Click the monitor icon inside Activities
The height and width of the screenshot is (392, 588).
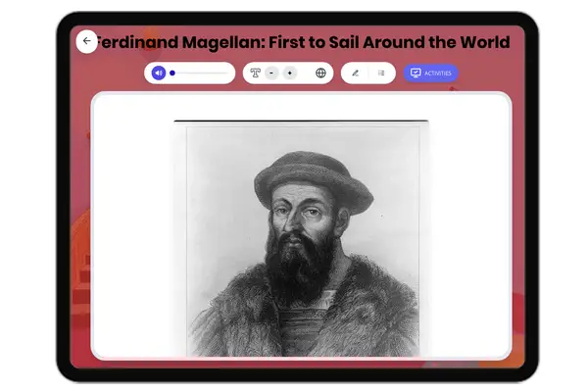[416, 73]
